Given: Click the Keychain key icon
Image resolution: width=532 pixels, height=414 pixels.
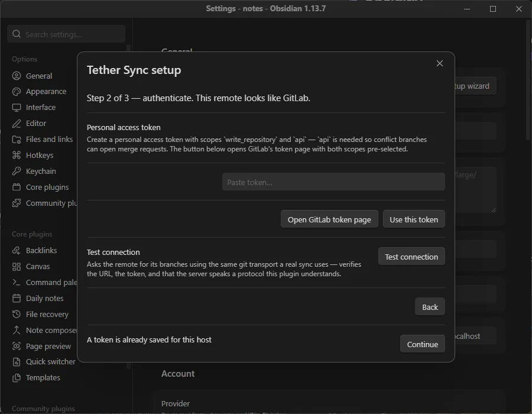Looking at the screenshot, I should pos(17,171).
